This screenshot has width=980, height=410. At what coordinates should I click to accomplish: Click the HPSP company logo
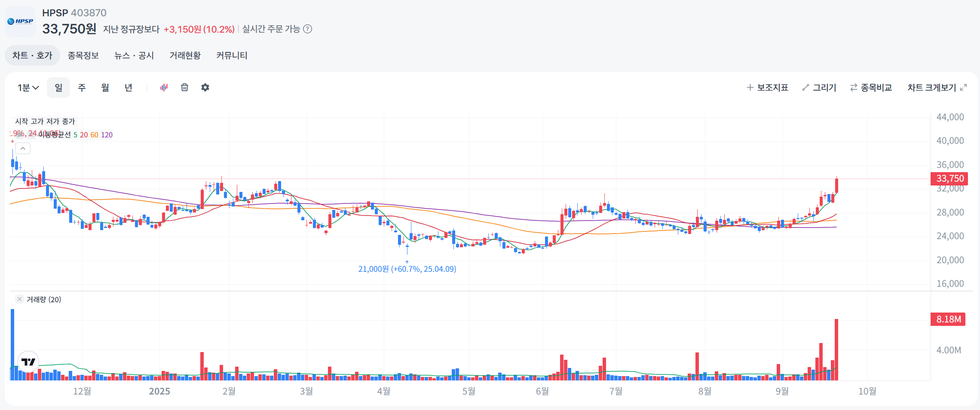(20, 21)
